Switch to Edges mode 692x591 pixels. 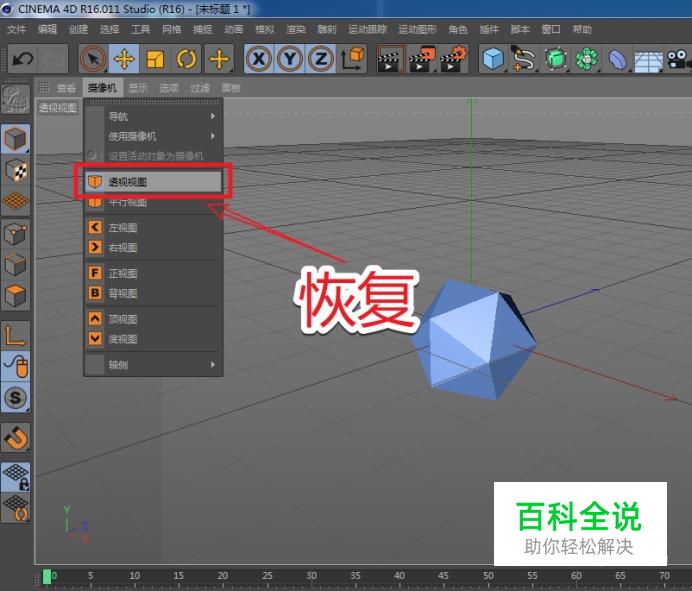coord(16,265)
